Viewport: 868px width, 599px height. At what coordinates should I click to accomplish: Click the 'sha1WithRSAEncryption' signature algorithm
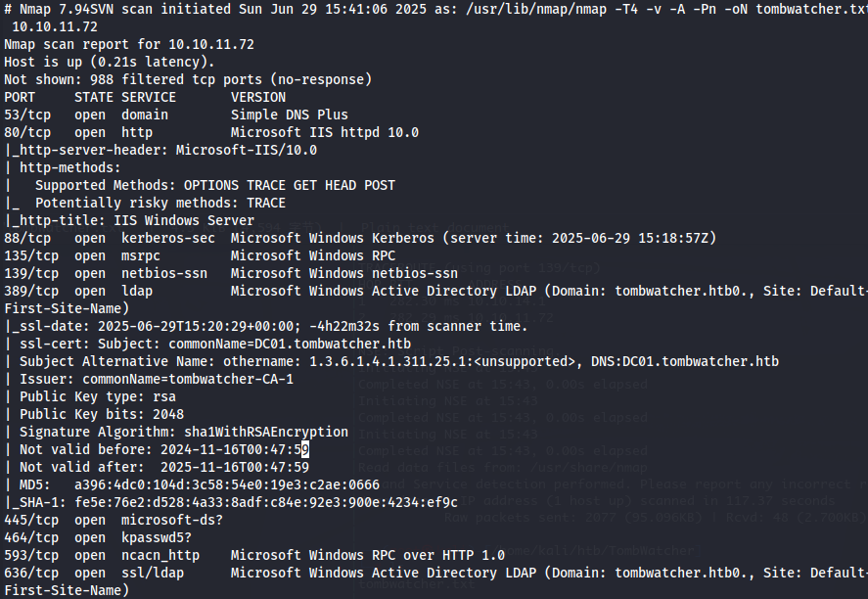(x=266, y=432)
